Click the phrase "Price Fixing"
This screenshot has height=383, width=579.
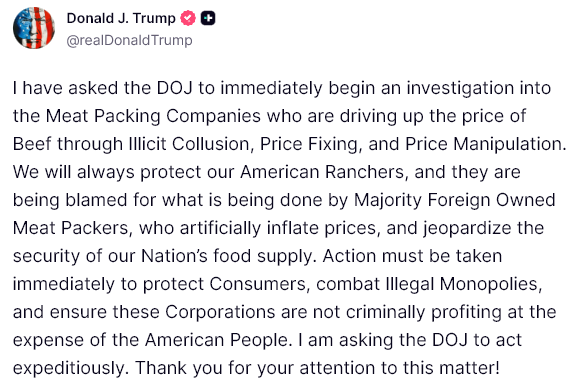(x=309, y=144)
